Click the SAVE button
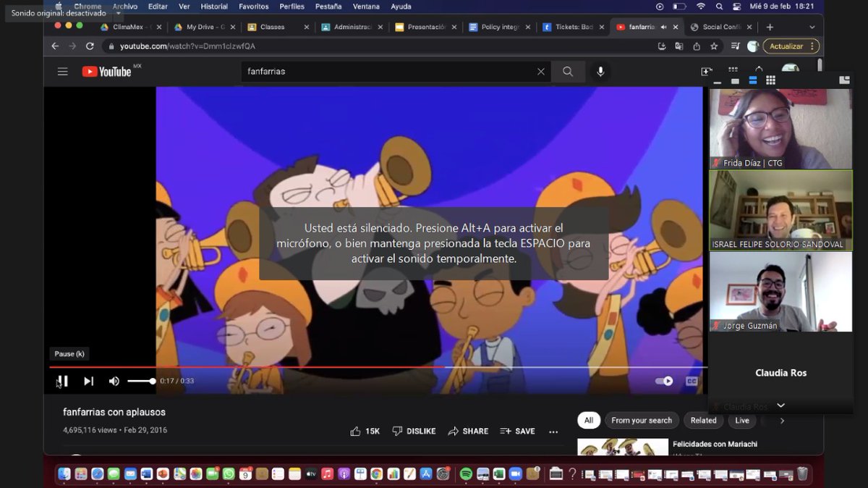Screen dimensions: 868x488 [x=517, y=431]
